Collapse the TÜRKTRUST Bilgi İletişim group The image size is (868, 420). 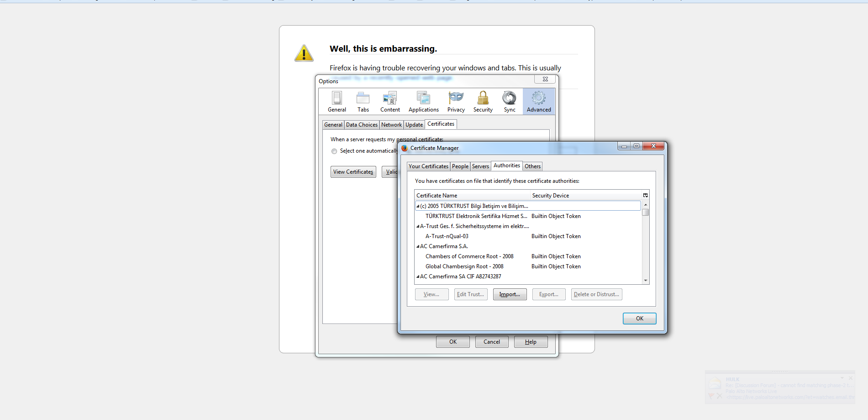click(418, 206)
